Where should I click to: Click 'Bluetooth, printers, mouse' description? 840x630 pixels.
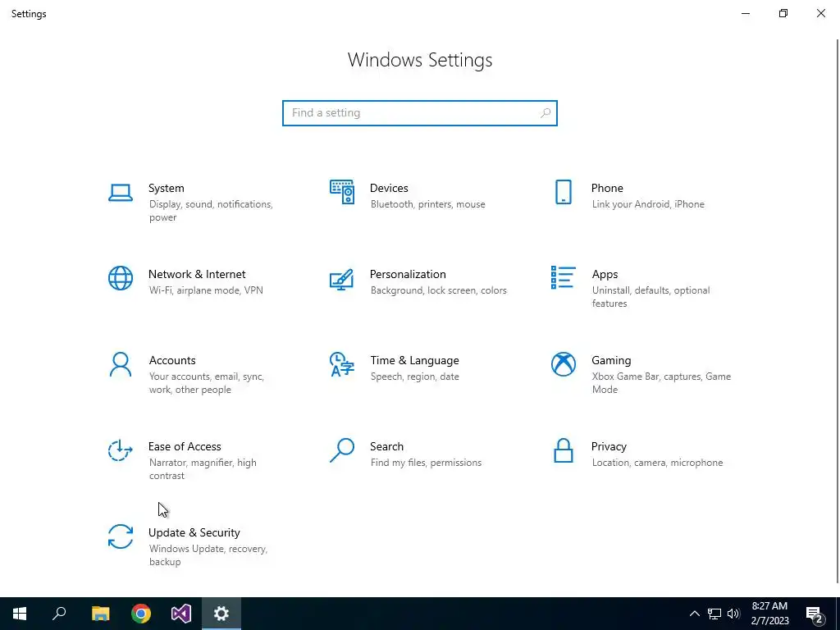[x=428, y=204]
